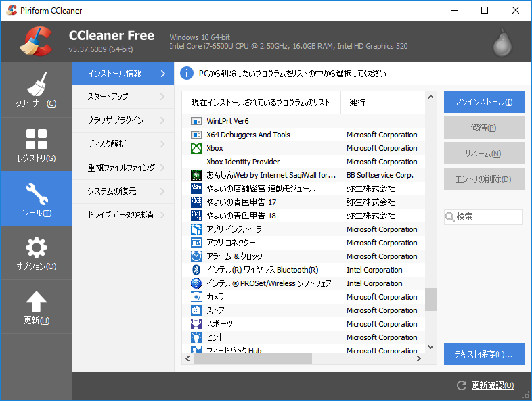
Task: Open the システムの復元 tab
Action: 123,191
